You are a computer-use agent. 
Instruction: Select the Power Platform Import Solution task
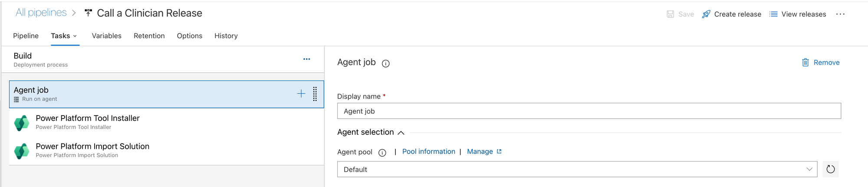92,150
